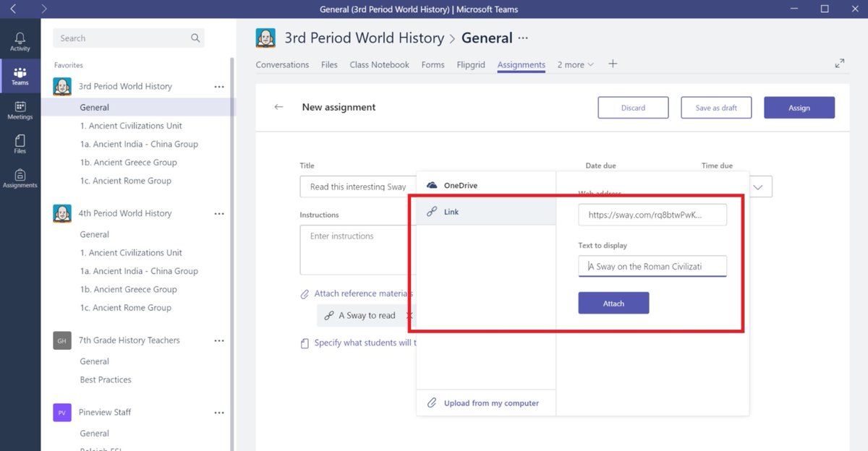The image size is (868, 451).
Task: Open the Class Notebook tab
Action: pyautogui.click(x=379, y=64)
